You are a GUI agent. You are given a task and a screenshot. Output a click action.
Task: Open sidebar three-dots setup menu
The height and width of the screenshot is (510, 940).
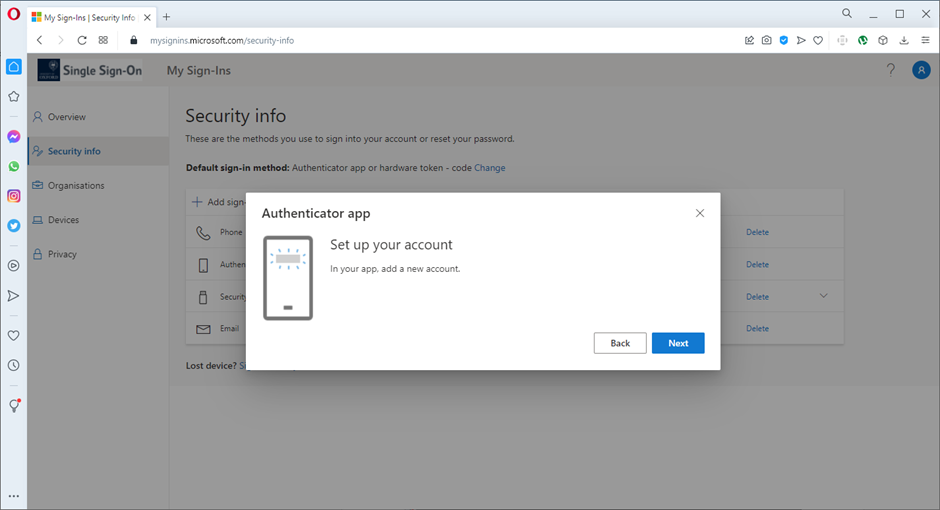(x=14, y=496)
